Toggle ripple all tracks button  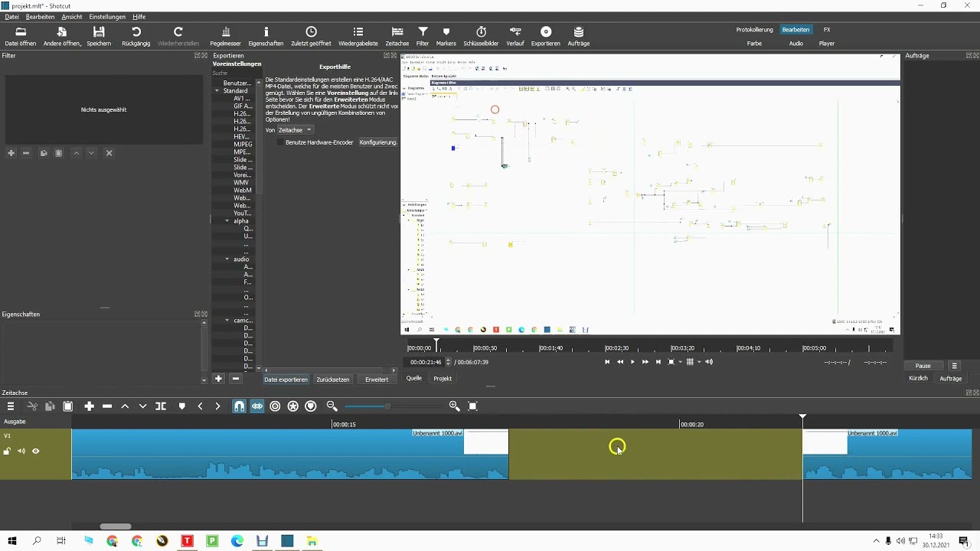pos(292,406)
